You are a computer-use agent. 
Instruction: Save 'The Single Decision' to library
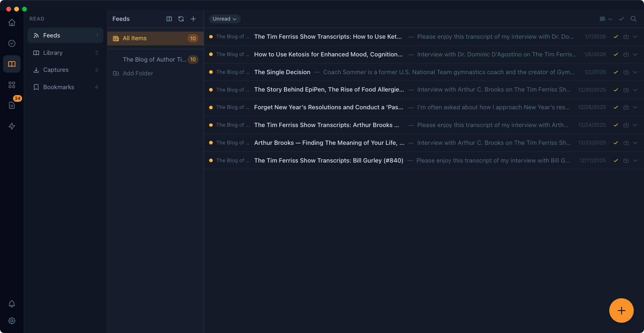tap(626, 72)
